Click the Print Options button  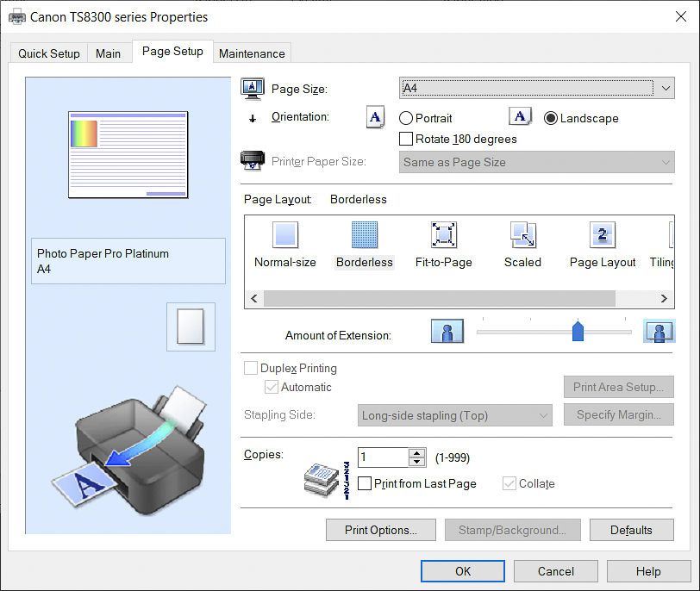tap(381, 530)
